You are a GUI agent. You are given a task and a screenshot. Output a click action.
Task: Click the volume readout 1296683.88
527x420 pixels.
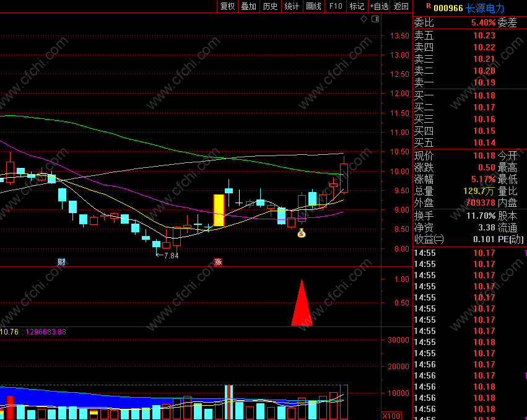(46, 332)
